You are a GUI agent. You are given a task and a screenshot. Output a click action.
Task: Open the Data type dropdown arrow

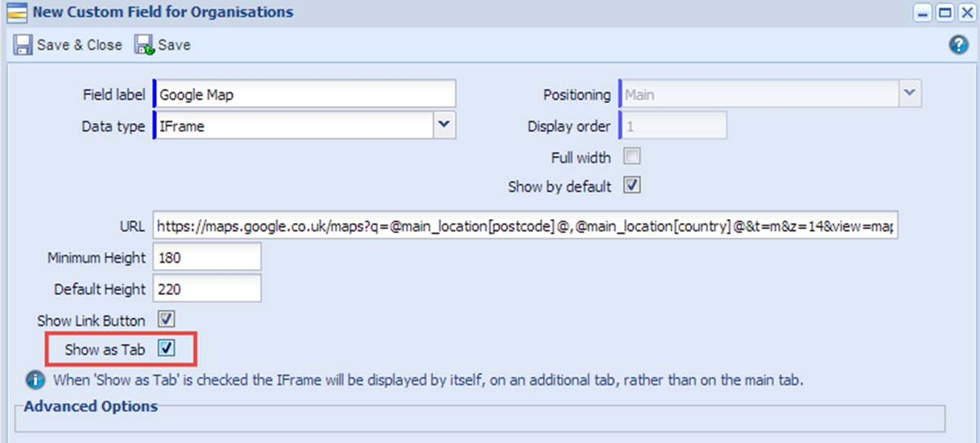point(443,125)
